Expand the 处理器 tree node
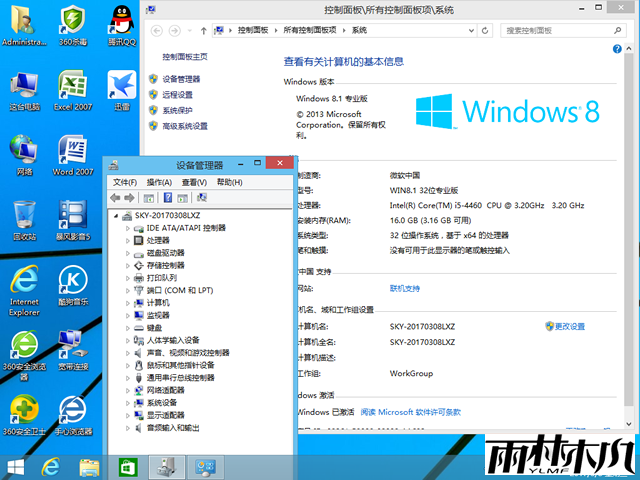640x480 pixels. (x=127, y=241)
